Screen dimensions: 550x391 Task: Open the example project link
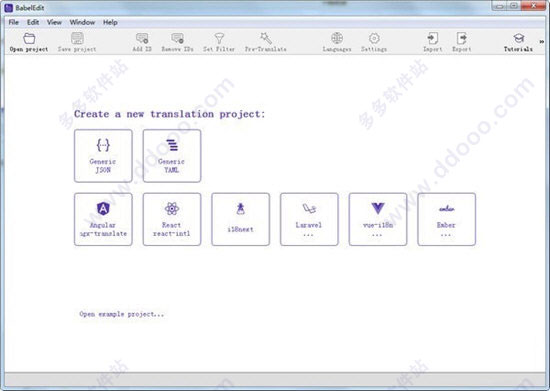point(122,314)
